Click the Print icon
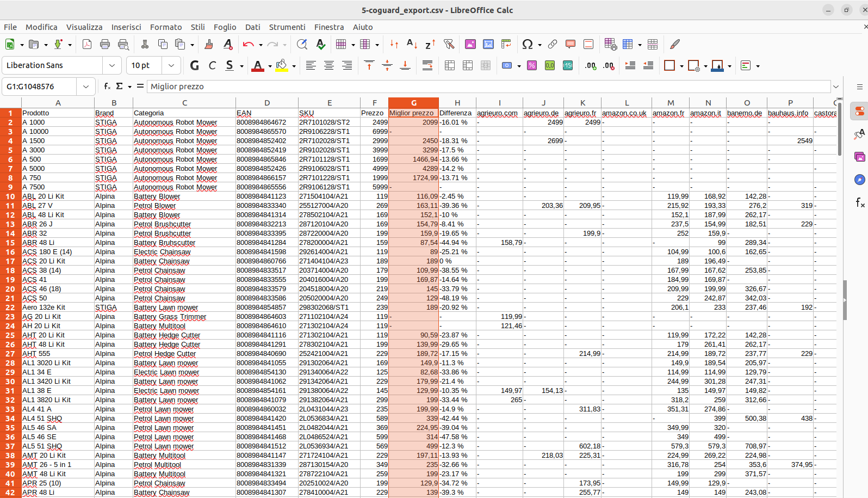This screenshot has height=498, width=868. click(x=105, y=44)
